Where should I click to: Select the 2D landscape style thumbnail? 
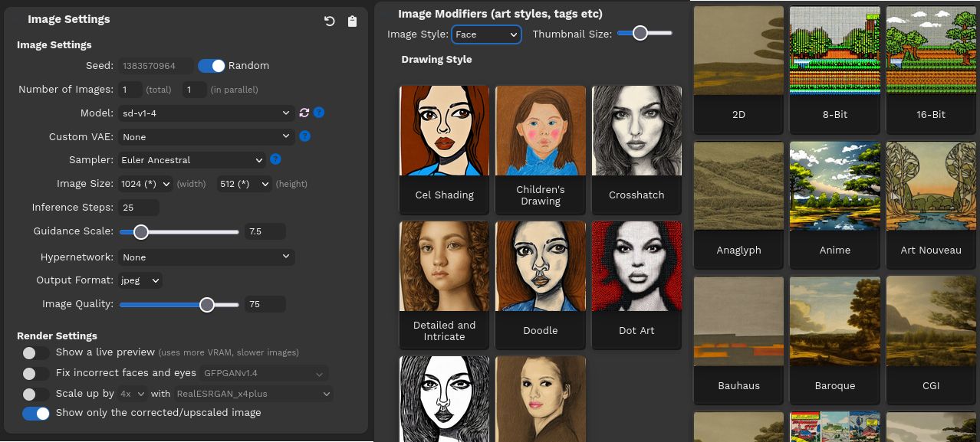[x=738, y=69]
